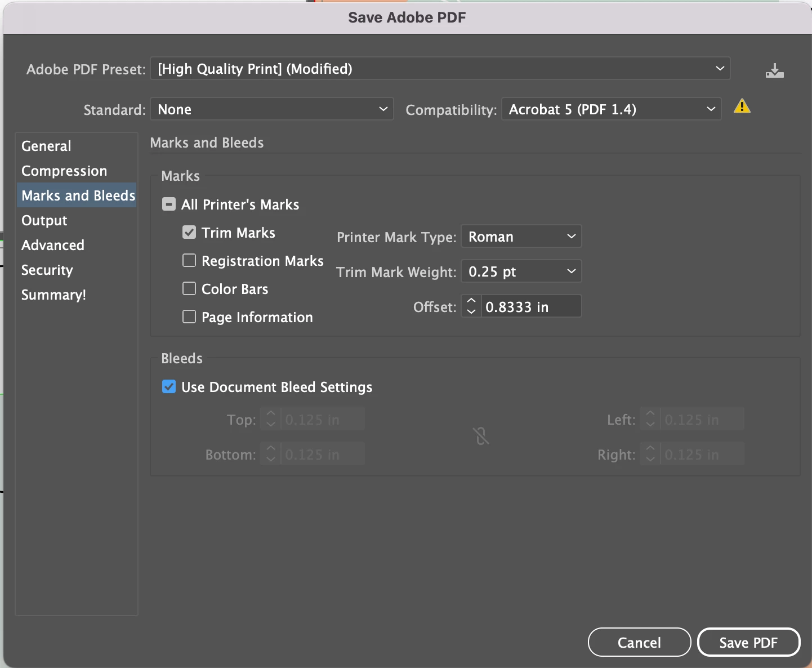Open the Trim Mark Weight dropdown
Image resolution: width=812 pixels, height=668 pixels.
(x=521, y=271)
